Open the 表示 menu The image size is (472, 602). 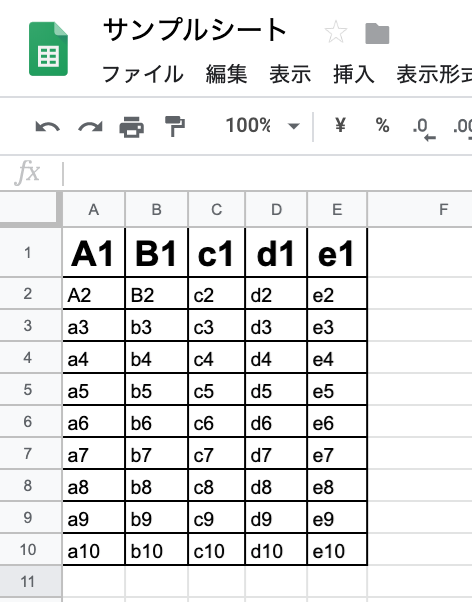click(x=290, y=74)
